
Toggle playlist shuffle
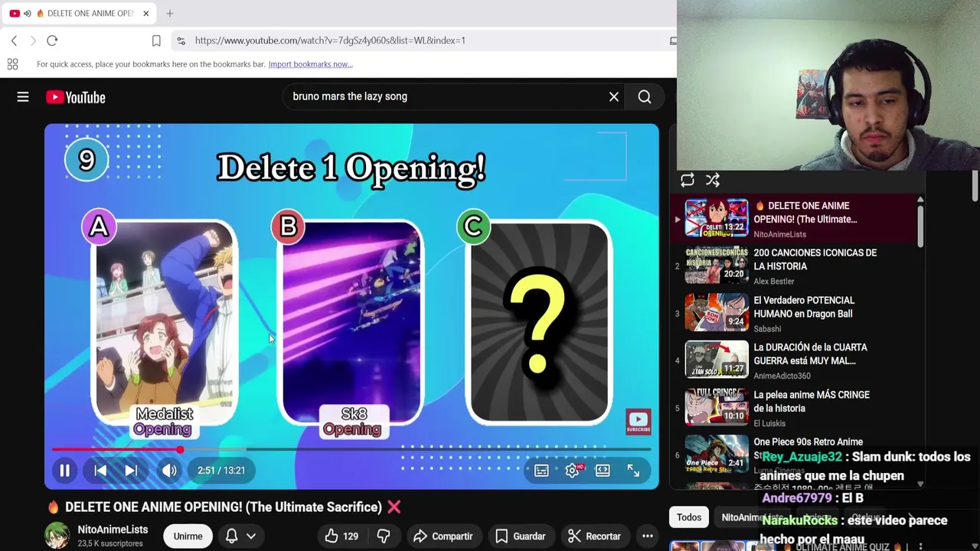(713, 180)
